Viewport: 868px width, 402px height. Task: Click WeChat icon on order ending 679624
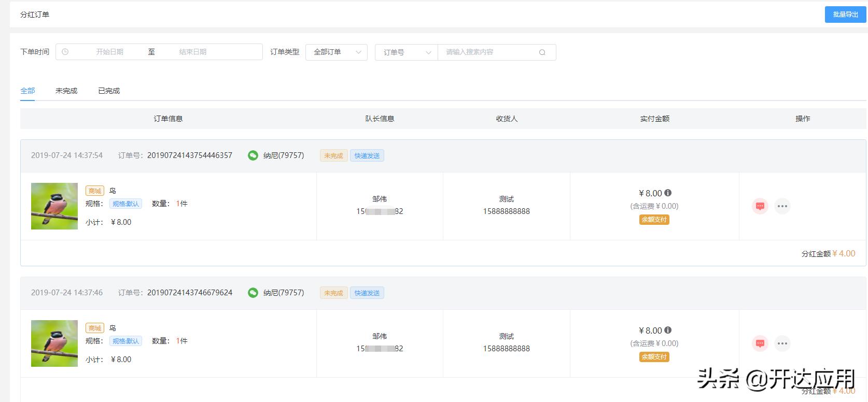(253, 293)
